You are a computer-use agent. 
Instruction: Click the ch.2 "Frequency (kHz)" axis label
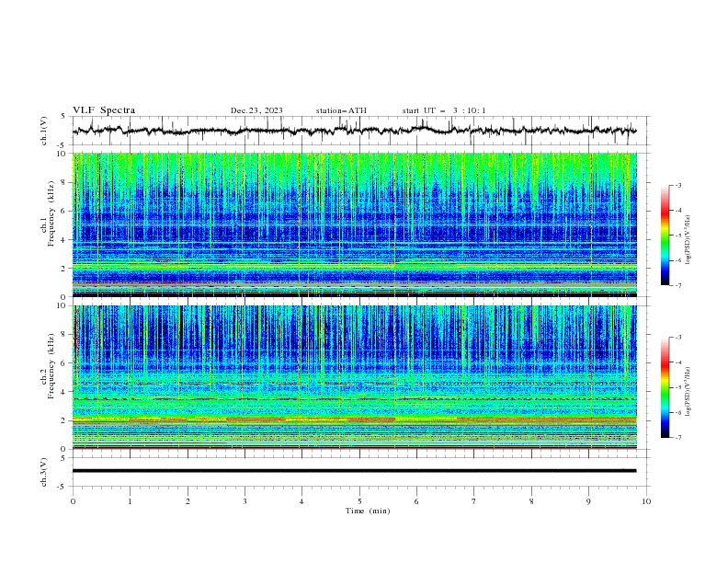51,366
